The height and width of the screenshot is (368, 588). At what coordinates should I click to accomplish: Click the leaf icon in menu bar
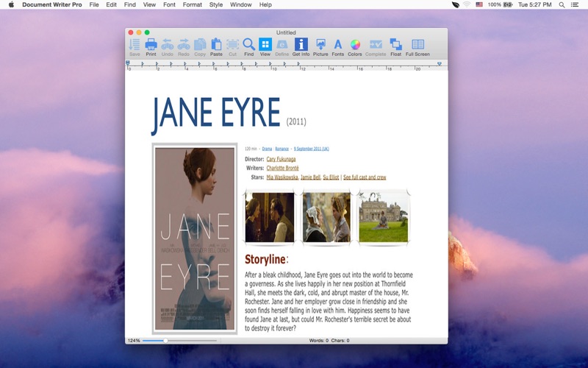455,4
